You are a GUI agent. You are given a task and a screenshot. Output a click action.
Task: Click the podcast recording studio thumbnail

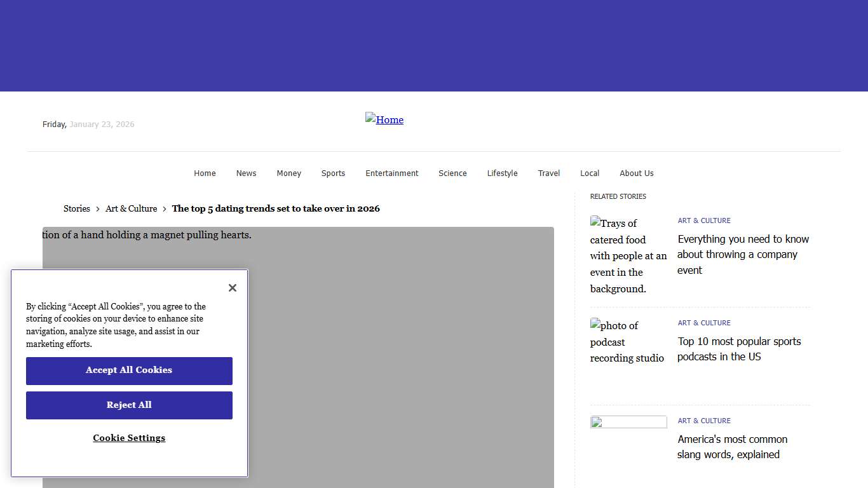[628, 342]
